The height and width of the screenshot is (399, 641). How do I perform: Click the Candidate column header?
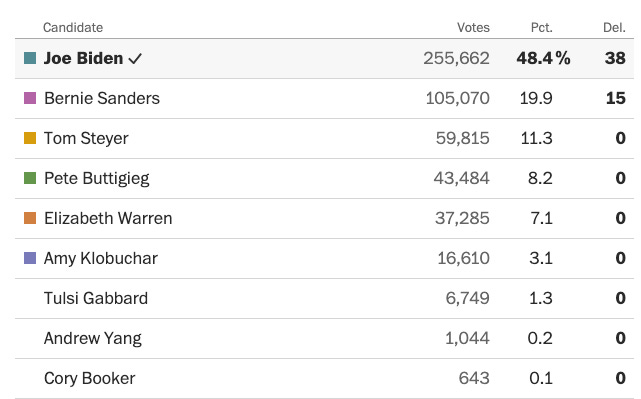click(73, 27)
